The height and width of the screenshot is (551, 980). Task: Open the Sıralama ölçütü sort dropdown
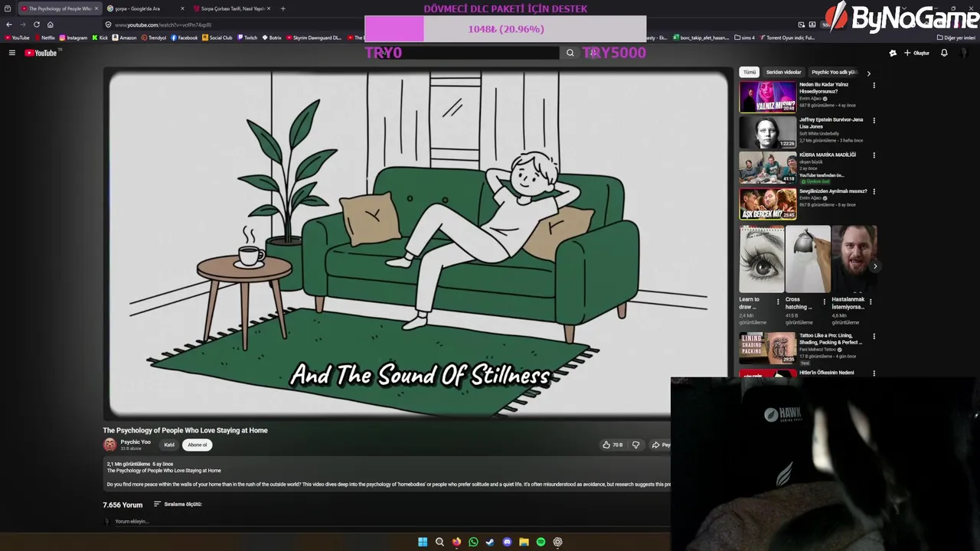178,504
